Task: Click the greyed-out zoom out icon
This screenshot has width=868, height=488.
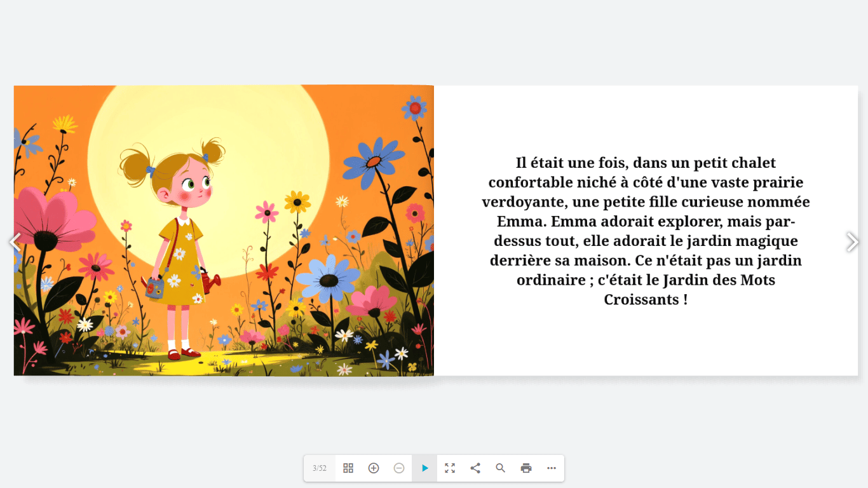Action: click(399, 468)
